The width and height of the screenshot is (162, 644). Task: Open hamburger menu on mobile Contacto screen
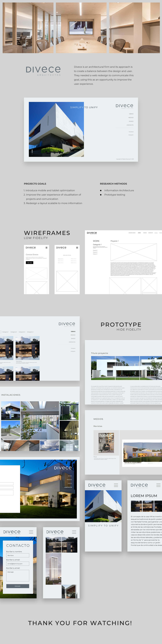point(31,532)
